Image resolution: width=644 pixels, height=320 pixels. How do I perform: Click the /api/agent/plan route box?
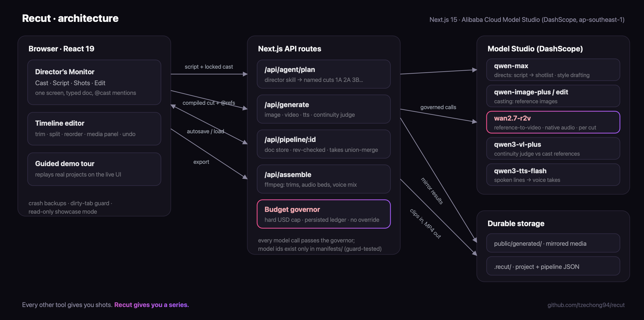tap(324, 74)
